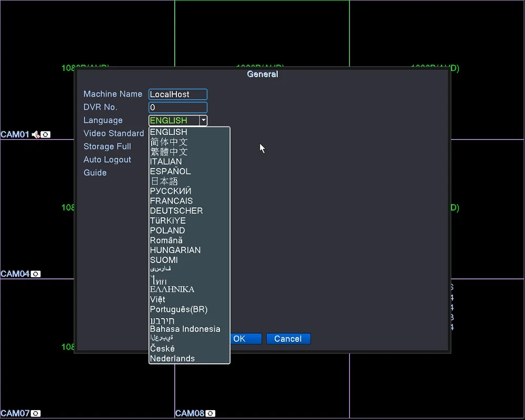Click the CAM04 channel label
The width and height of the screenshot is (525, 420).
15,274
